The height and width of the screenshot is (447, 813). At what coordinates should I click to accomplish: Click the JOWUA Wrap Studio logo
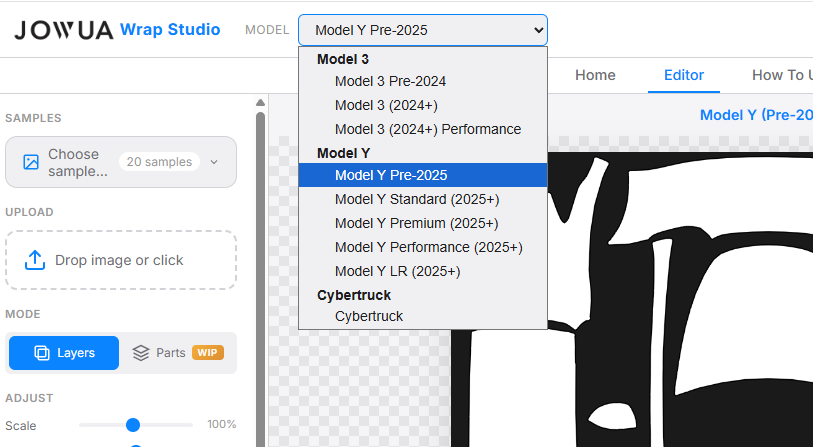coord(117,30)
